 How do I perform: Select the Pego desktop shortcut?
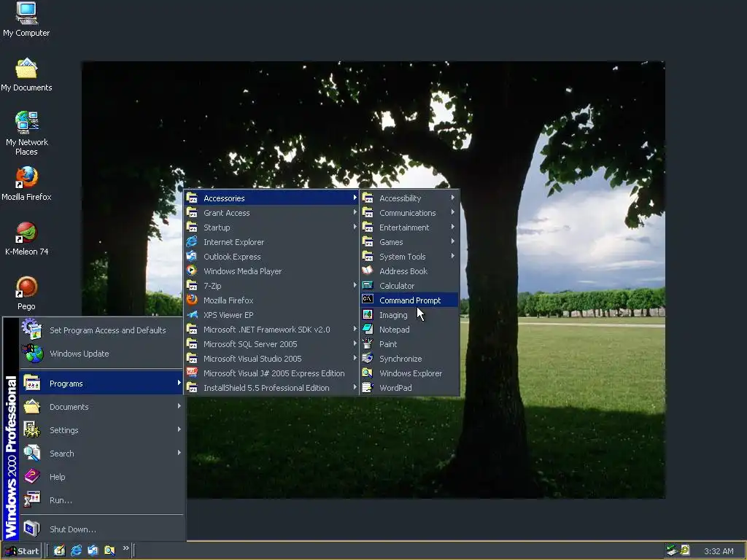pyautogui.click(x=26, y=293)
